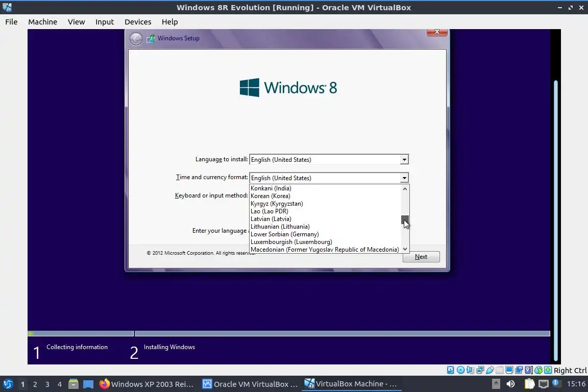Click the globe with green arrow in VirtualBox status bar

[538, 370]
